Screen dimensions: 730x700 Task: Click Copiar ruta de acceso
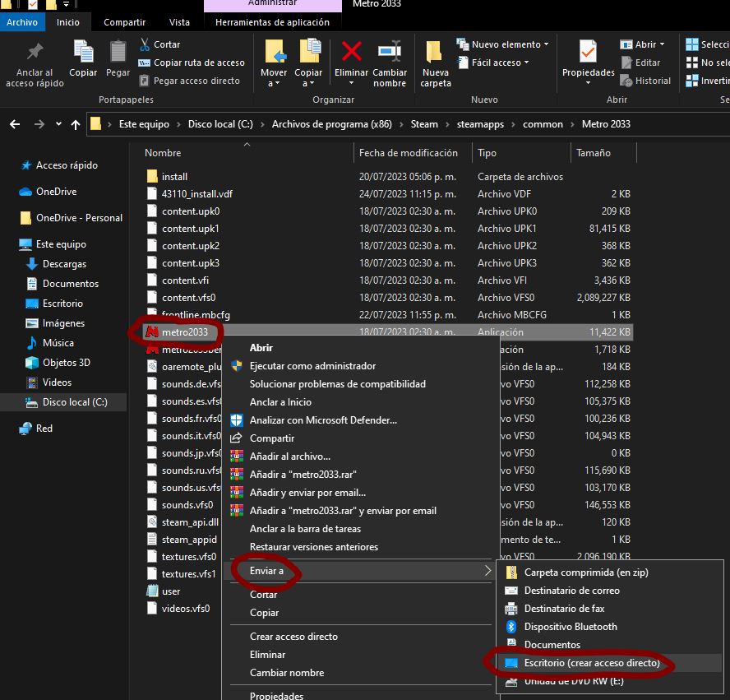click(x=192, y=63)
